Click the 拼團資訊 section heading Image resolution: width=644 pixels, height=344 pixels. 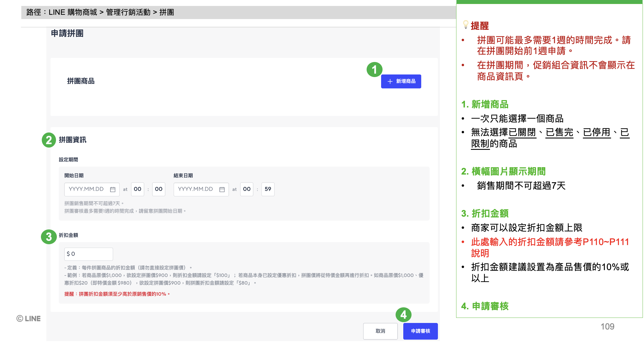pyautogui.click(x=72, y=140)
